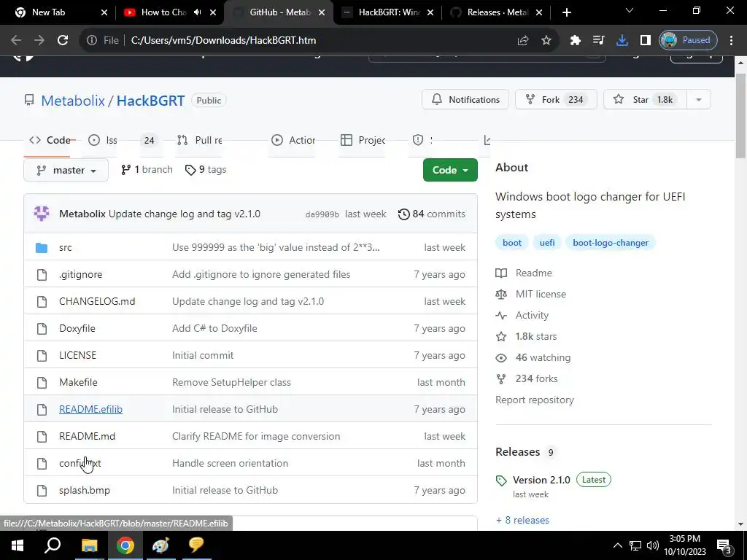Click the uefi topic tag

point(547,243)
